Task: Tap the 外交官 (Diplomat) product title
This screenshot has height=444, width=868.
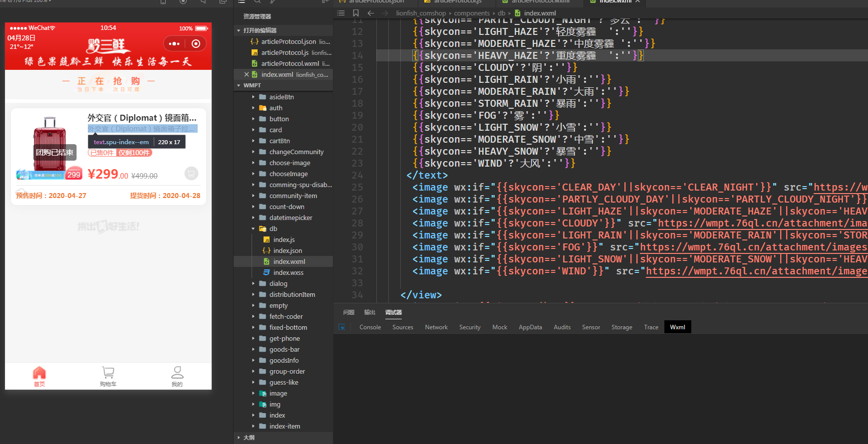Action: click(x=142, y=118)
